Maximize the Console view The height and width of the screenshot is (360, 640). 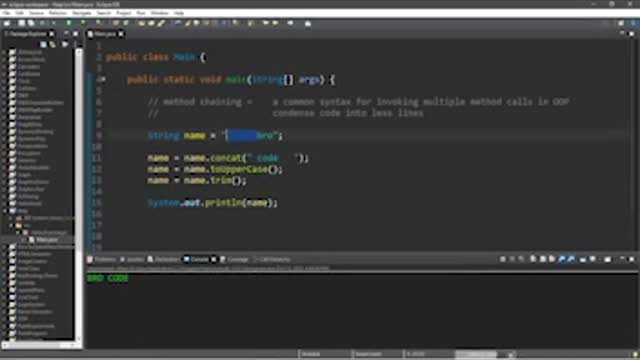pyautogui.click(x=631, y=259)
